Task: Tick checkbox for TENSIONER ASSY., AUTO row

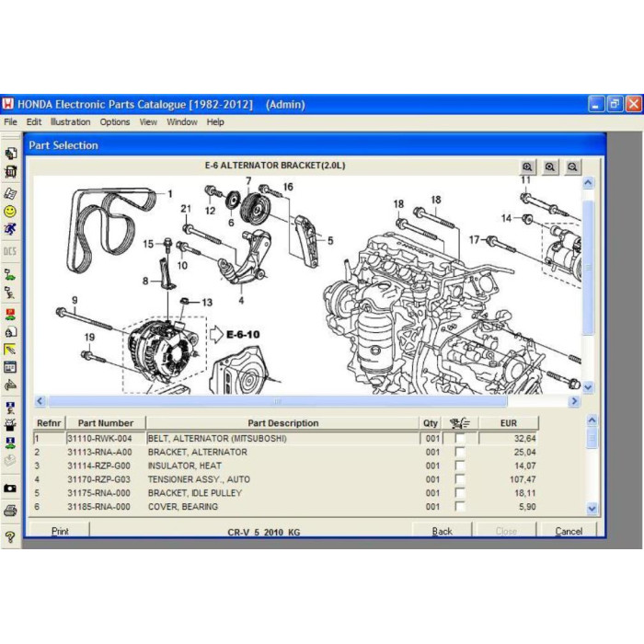Action: (x=460, y=479)
